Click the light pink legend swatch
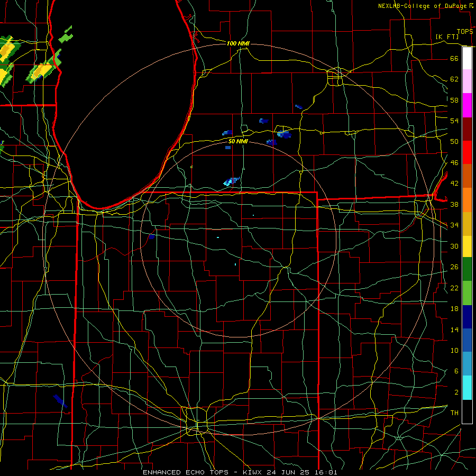Screen dimensions: 476x476 (467, 81)
